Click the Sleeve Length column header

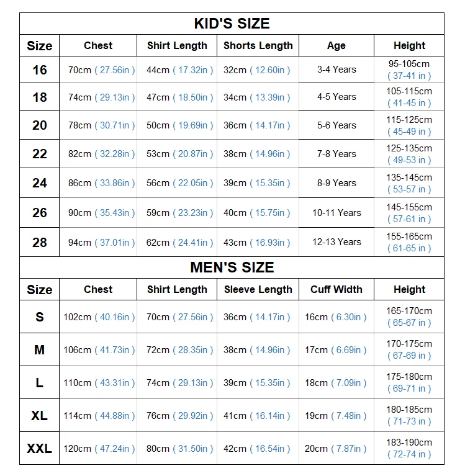(x=258, y=289)
